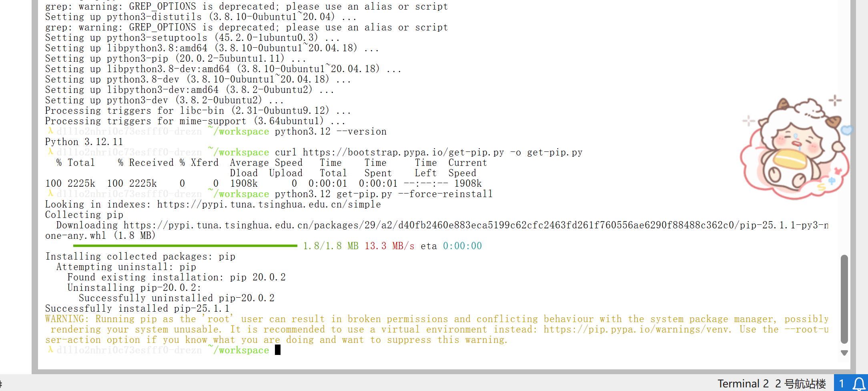Click "Uninstalling pip-20.0.2:" line
Viewport: 868px width, 391px height.
(134, 288)
